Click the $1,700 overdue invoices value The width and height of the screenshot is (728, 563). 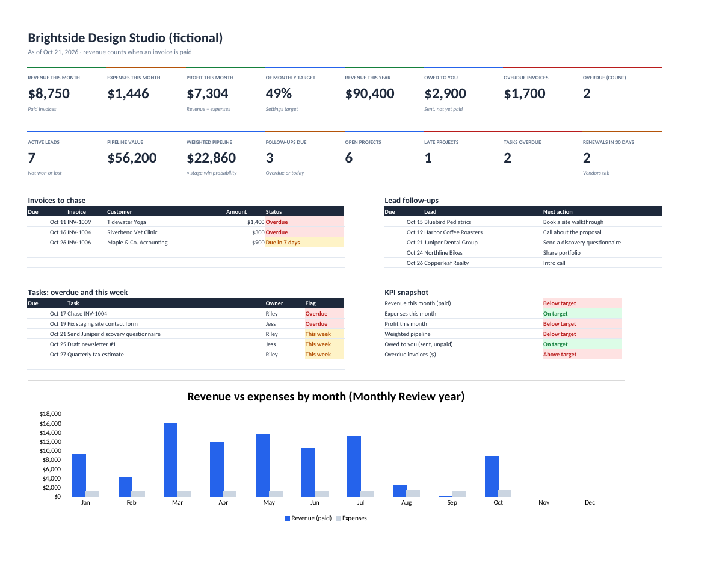point(525,93)
